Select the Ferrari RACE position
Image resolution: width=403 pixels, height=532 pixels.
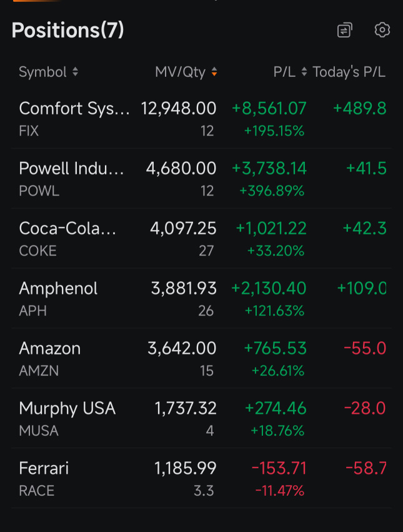pos(201,478)
